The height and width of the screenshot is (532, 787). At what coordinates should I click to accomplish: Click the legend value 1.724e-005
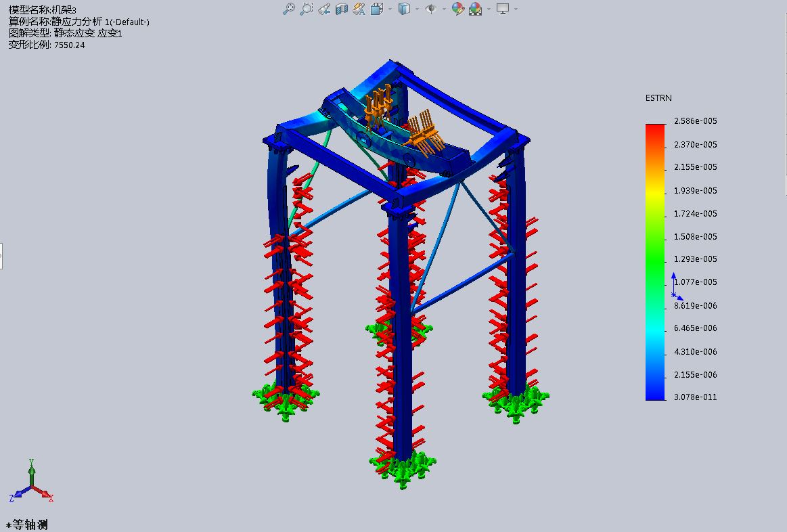pos(696,214)
